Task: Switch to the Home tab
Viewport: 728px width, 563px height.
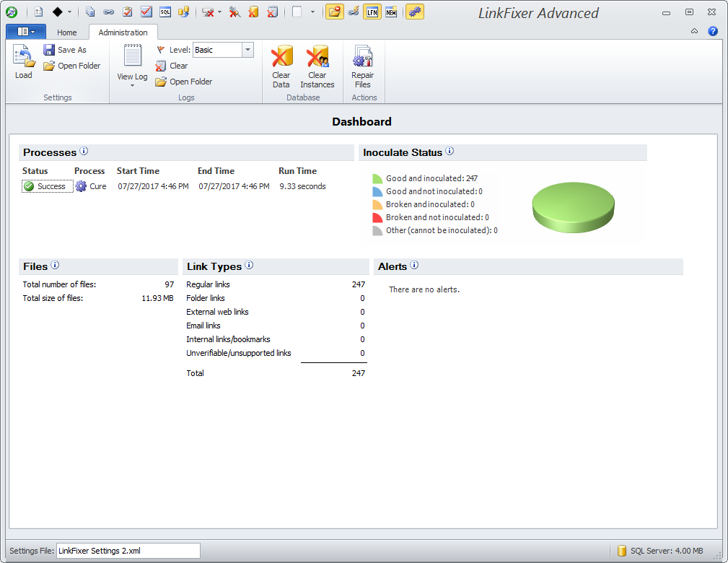Action: pos(67,32)
